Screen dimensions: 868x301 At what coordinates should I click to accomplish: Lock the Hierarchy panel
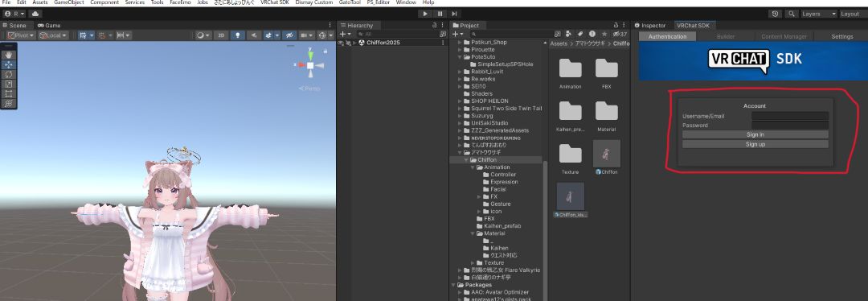tap(435, 26)
